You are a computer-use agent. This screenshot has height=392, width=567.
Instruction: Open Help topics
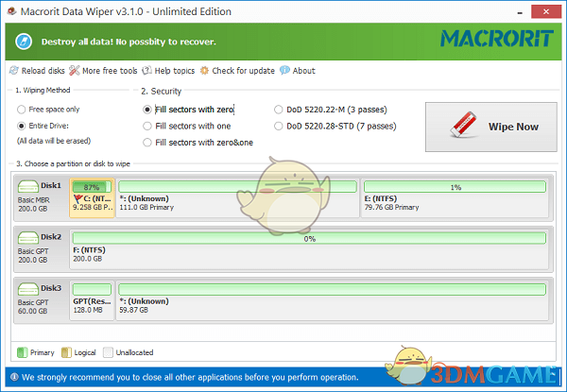tap(168, 71)
